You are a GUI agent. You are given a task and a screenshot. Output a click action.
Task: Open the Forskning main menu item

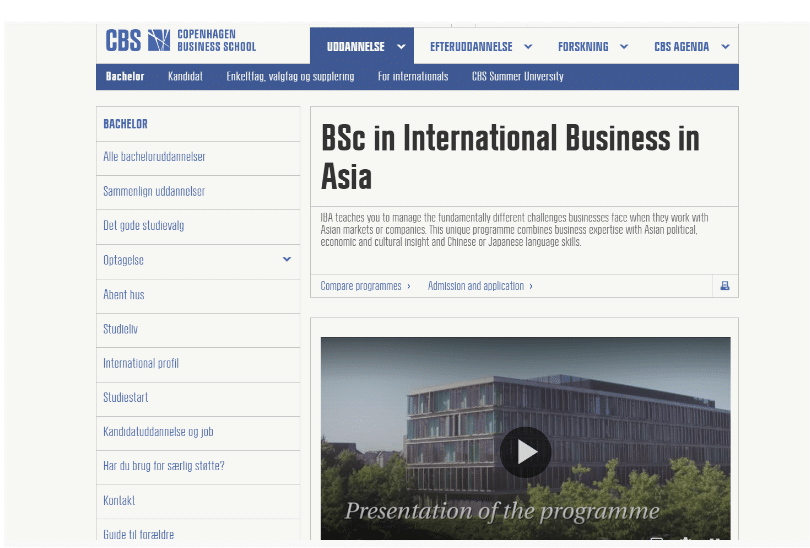point(583,46)
